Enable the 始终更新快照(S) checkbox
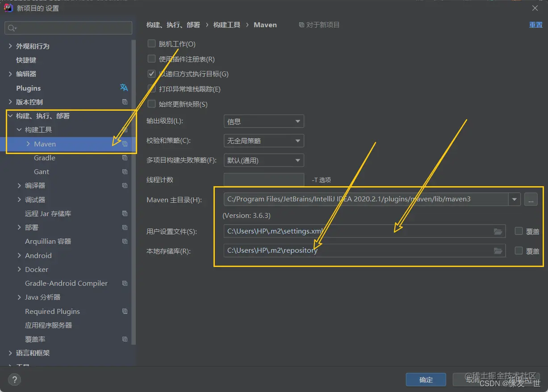Viewport: 548px width, 392px height. 151,104
